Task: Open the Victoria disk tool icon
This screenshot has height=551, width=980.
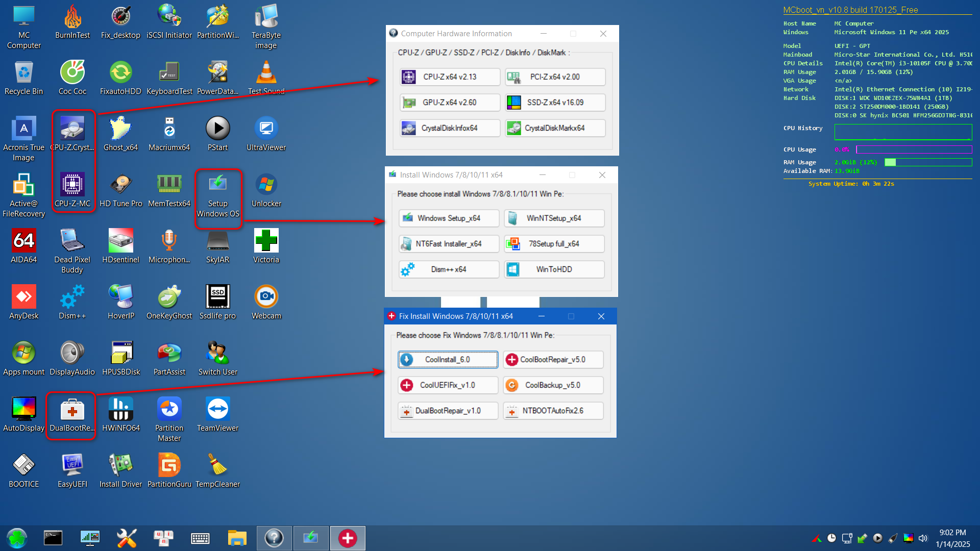Action: pyautogui.click(x=266, y=241)
